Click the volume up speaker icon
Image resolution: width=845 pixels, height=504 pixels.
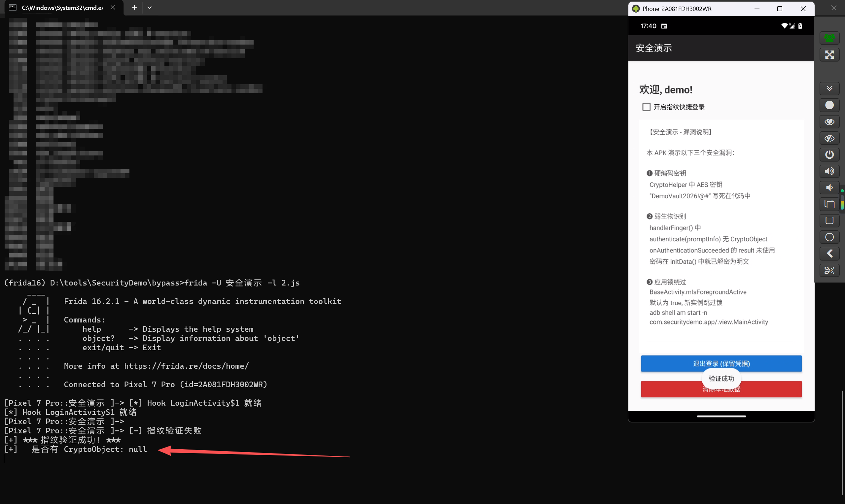tap(829, 171)
